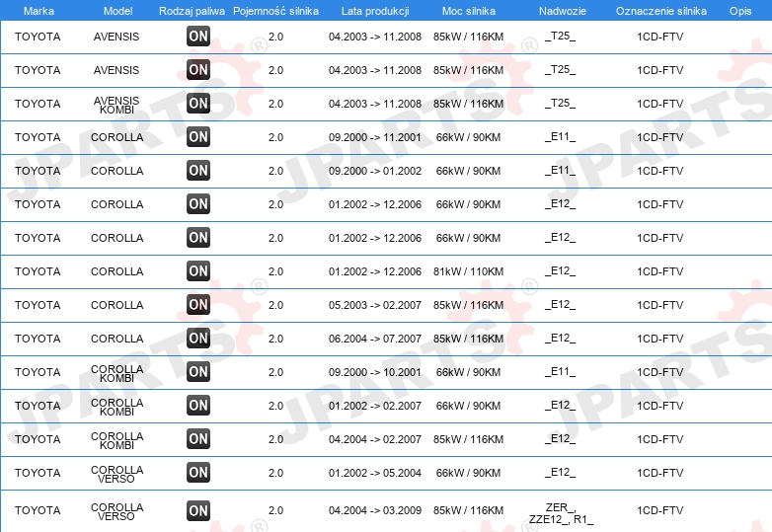Select COROLLA VERSO model in 04.2004 -> 03.2009 row
Screen dimensions: 772x532
click(116, 512)
